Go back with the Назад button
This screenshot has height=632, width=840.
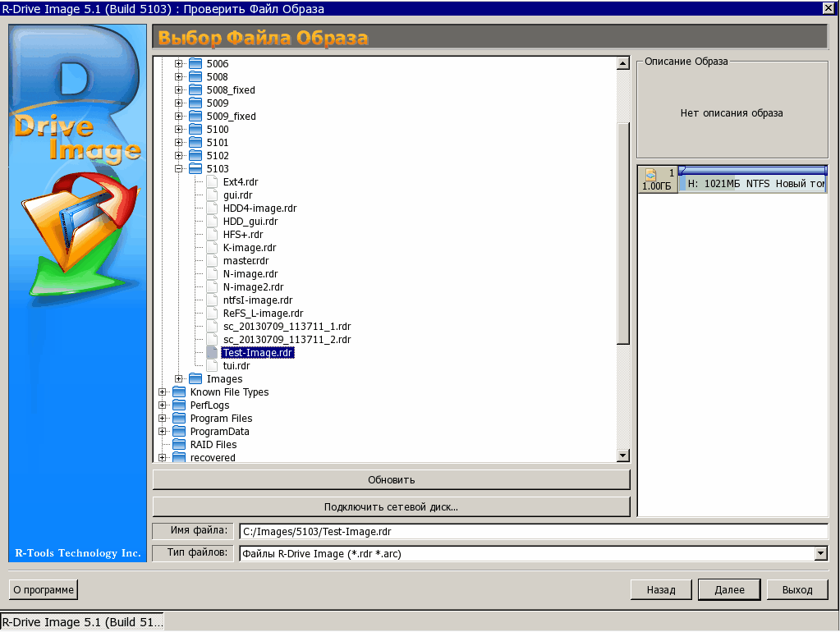(x=661, y=589)
